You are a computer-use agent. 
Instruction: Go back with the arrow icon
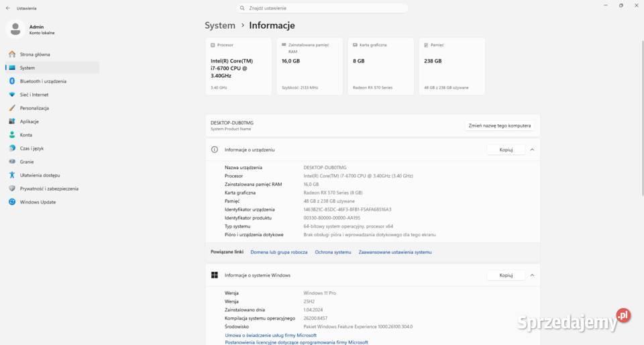8,8
